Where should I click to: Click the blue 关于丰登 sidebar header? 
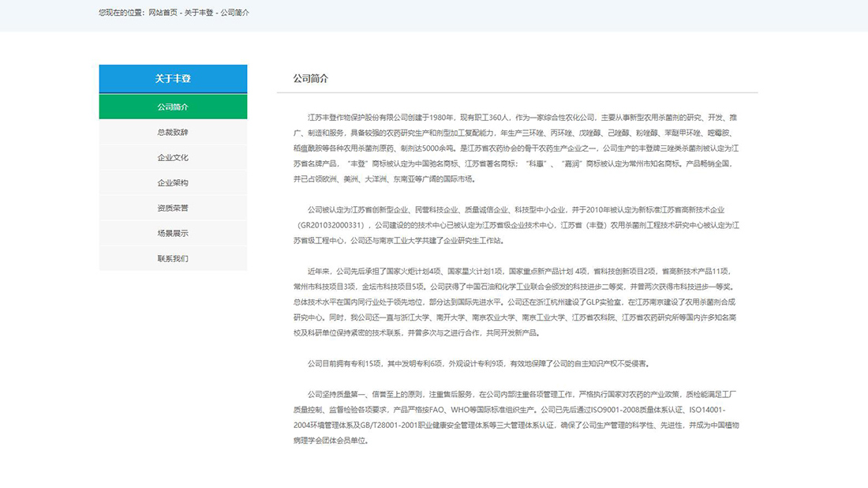tap(172, 78)
